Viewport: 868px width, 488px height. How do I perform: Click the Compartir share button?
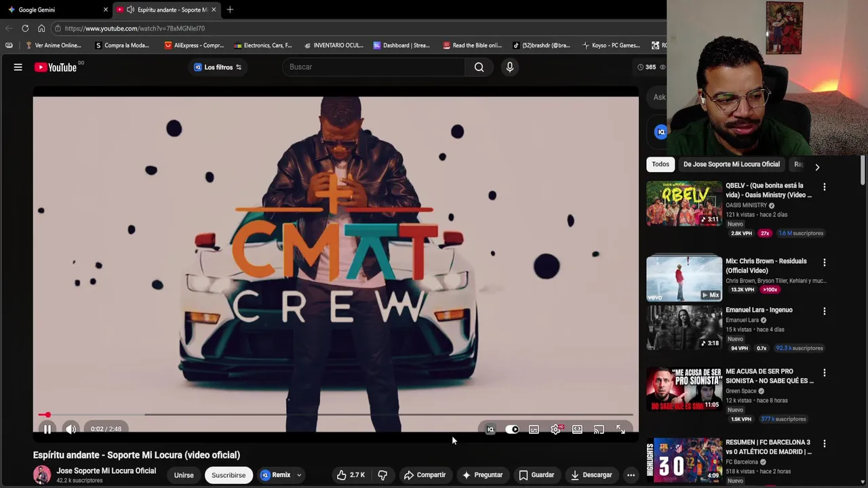[x=425, y=475]
